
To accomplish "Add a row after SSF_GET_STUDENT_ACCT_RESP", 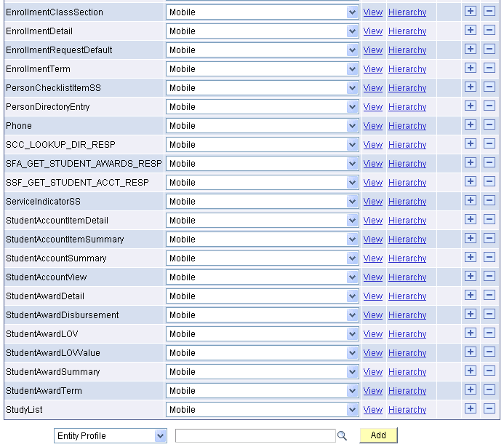I will click(x=471, y=181).
